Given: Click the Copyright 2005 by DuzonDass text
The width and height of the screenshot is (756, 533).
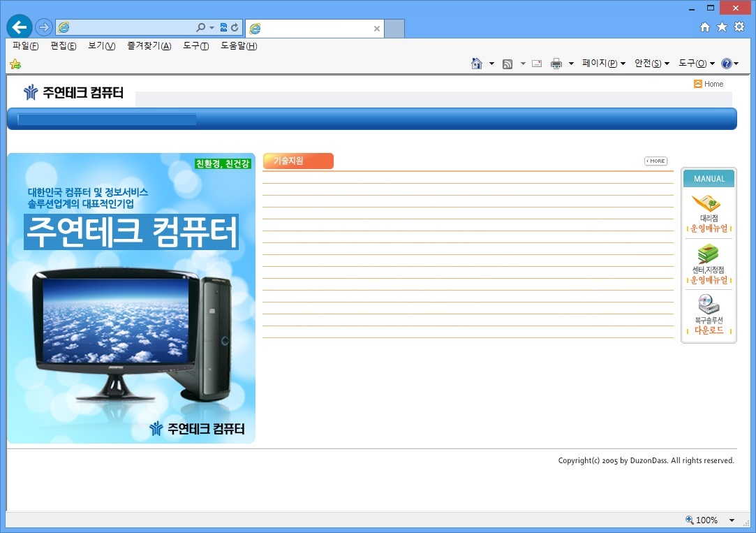Looking at the screenshot, I should pos(646,460).
